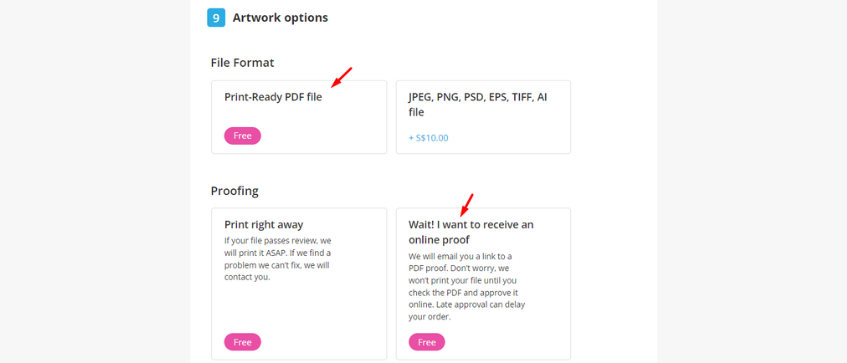Click 'Wait! I want to receive an online proof' title

[471, 232]
